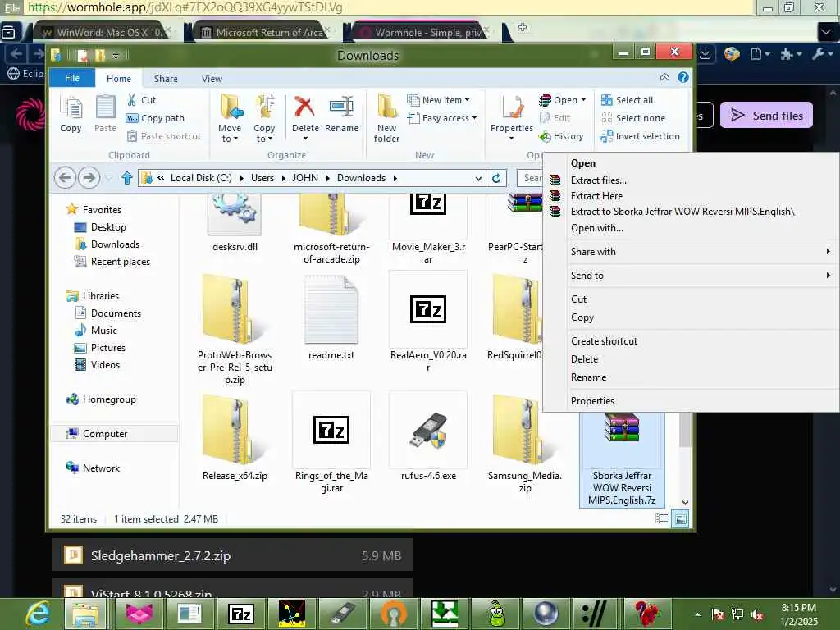The height and width of the screenshot is (630, 840).
Task: Click Sledgehammer_2.7.2.zip in Wormhole list
Action: 232,555
